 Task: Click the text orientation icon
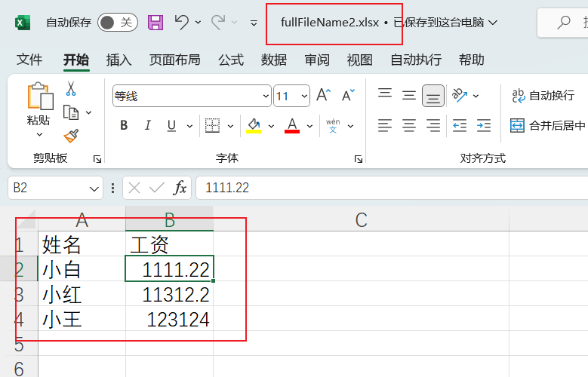tap(460, 95)
